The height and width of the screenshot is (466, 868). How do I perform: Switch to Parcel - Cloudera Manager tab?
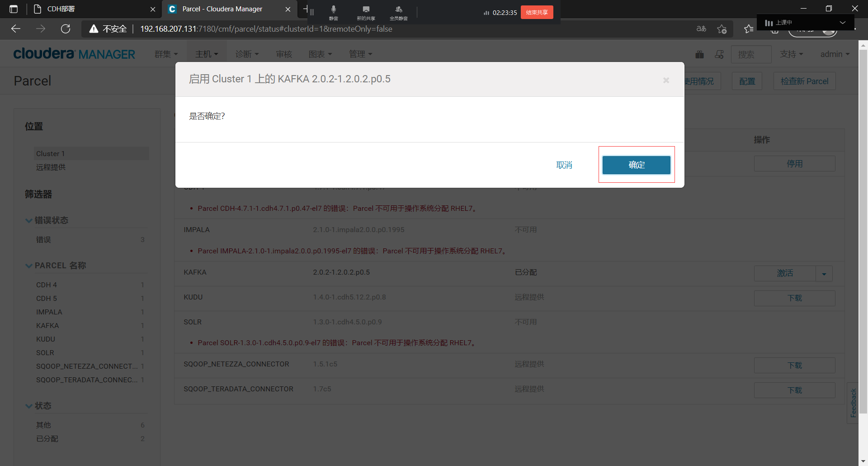(230, 9)
